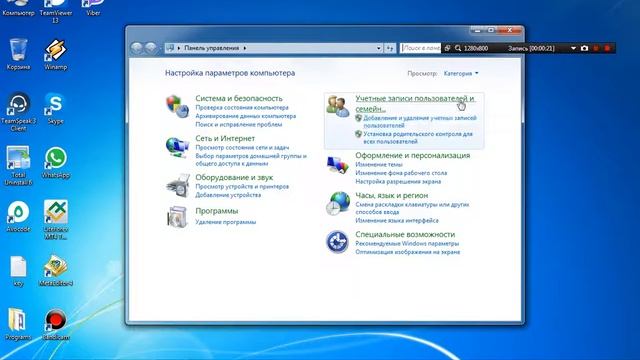Open Оборудование и звук category
This screenshot has height=360, width=640.
click(x=234, y=178)
